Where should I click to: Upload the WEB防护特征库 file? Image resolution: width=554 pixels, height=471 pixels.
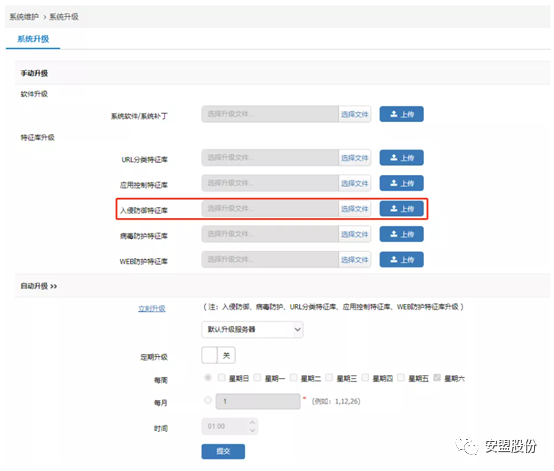[401, 259]
